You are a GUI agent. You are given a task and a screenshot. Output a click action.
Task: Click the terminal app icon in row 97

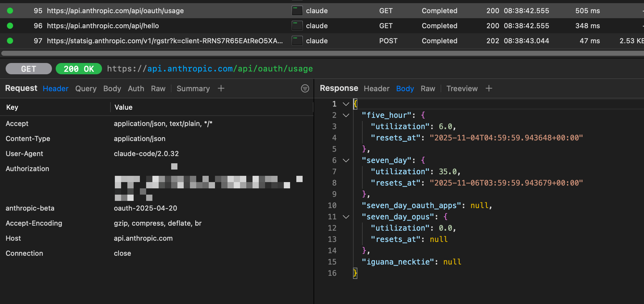[297, 41]
